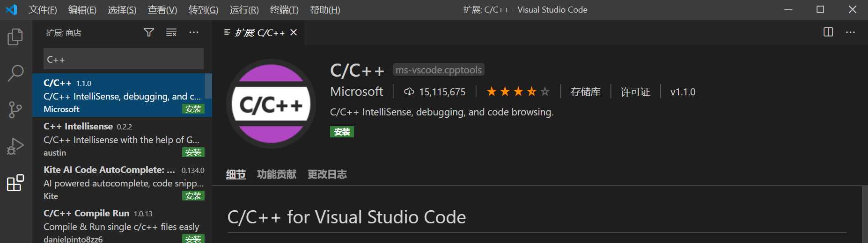The image size is (868, 243).
Task: Open the 运行(R) menu
Action: (x=244, y=10)
